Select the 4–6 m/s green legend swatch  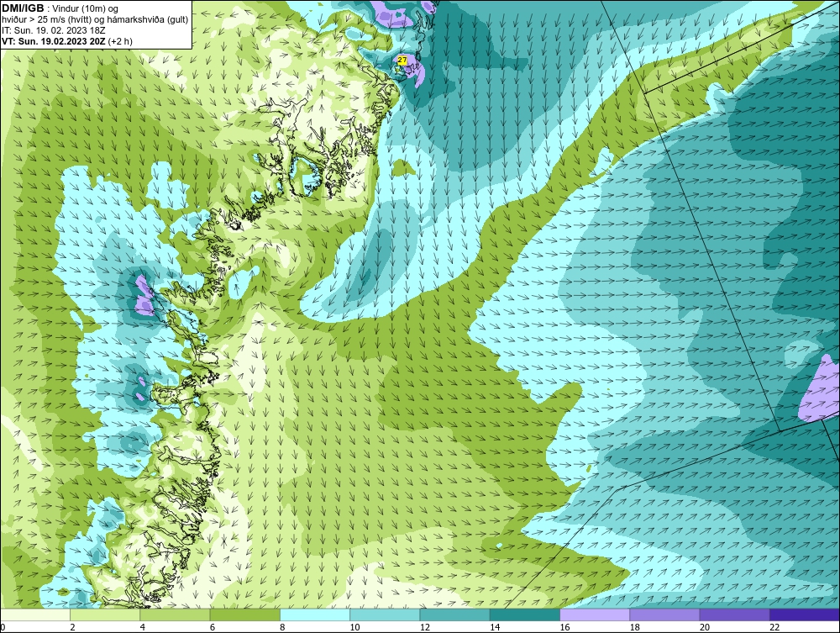[x=176, y=615]
